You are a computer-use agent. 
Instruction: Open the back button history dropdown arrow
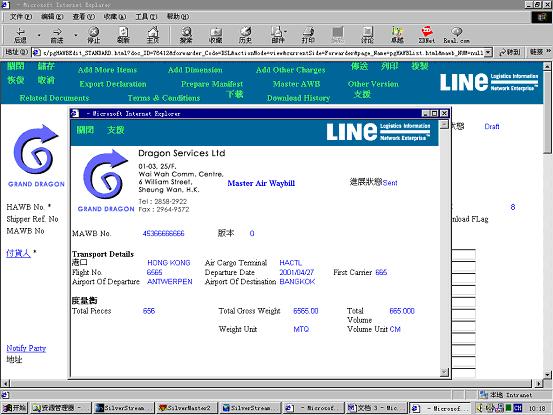(39, 35)
